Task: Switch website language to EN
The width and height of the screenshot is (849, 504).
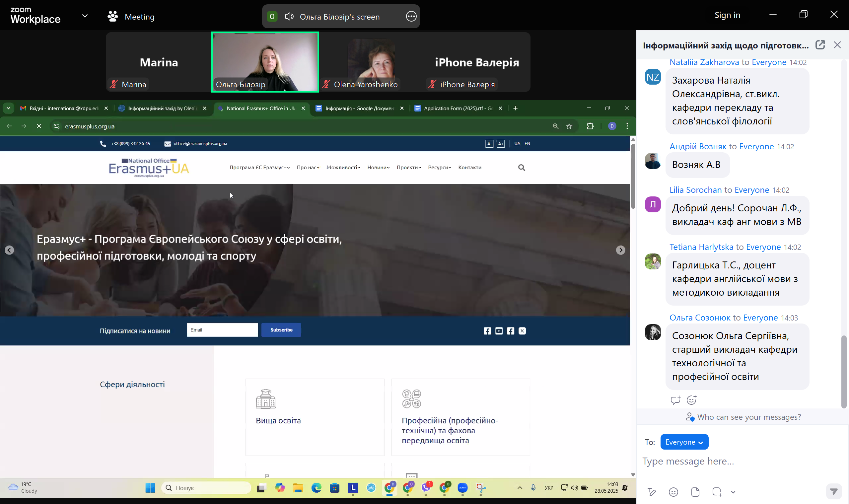Action: pos(527,144)
